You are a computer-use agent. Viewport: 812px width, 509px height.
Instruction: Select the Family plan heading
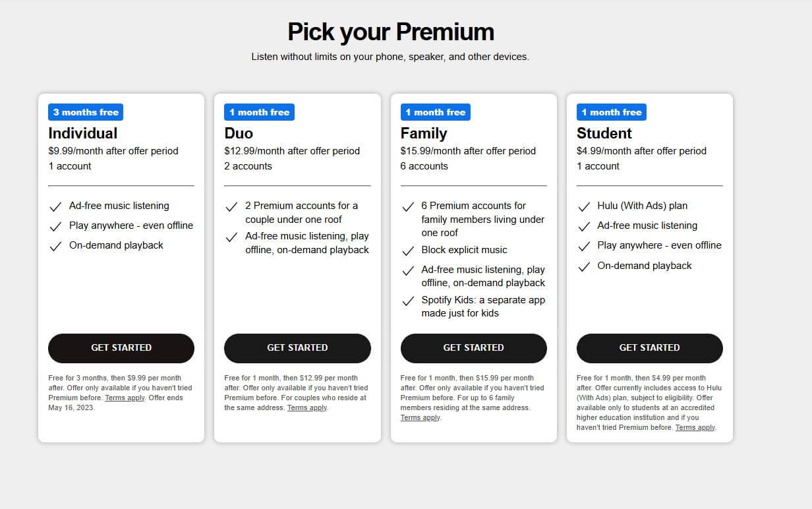[x=423, y=133]
